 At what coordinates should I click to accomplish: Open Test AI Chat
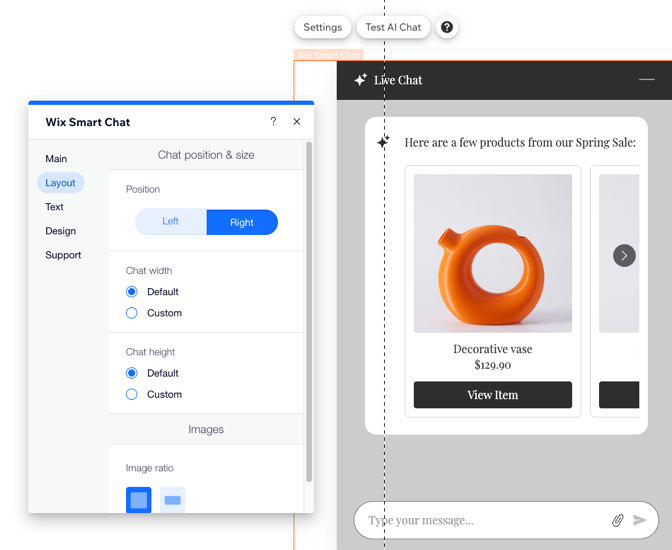pyautogui.click(x=393, y=27)
